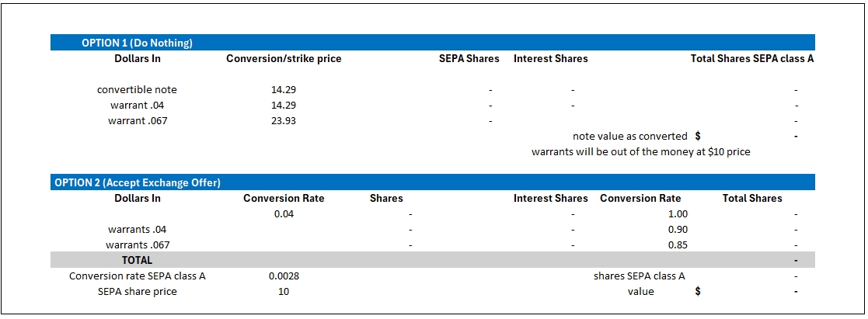This screenshot has height=319, width=868.
Task: Click the 0.0028 SEPA conversion rate cell
Action: click(284, 276)
